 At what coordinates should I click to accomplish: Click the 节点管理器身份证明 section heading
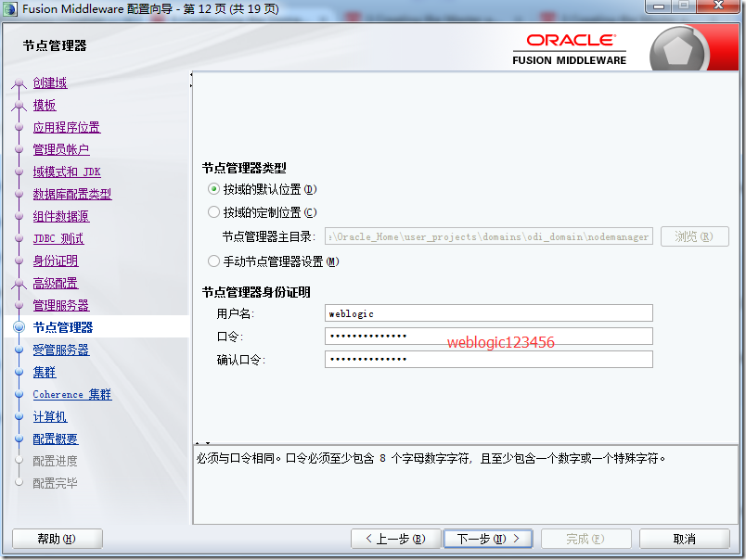[256, 292]
